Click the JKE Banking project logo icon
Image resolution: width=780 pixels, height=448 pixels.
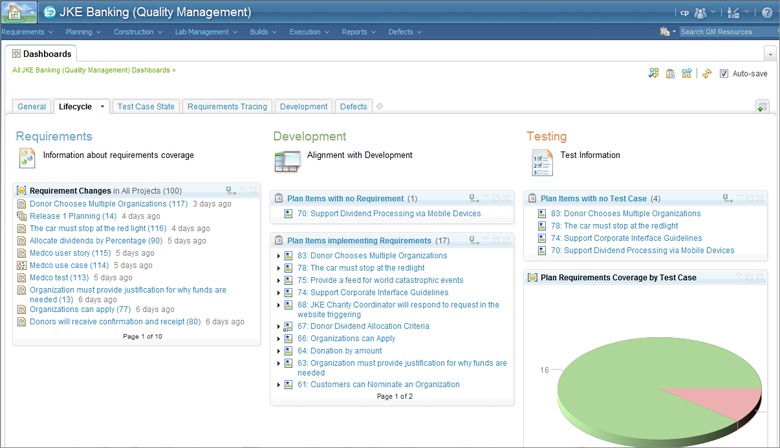tap(49, 12)
